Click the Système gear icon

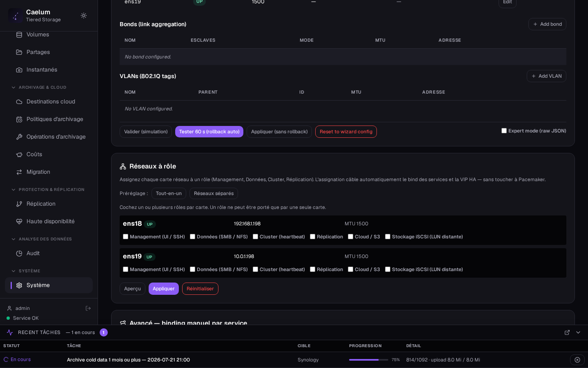point(19,285)
